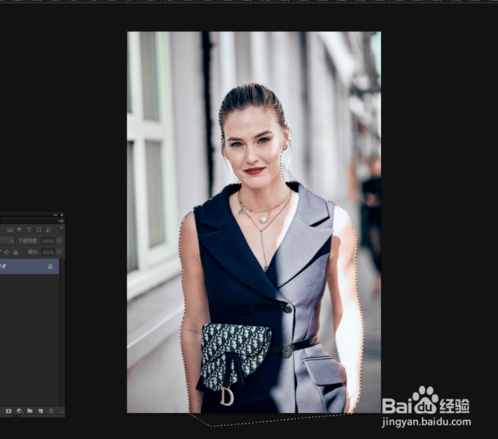Click the fill 100% field
The image size is (498, 439).
(48, 252)
